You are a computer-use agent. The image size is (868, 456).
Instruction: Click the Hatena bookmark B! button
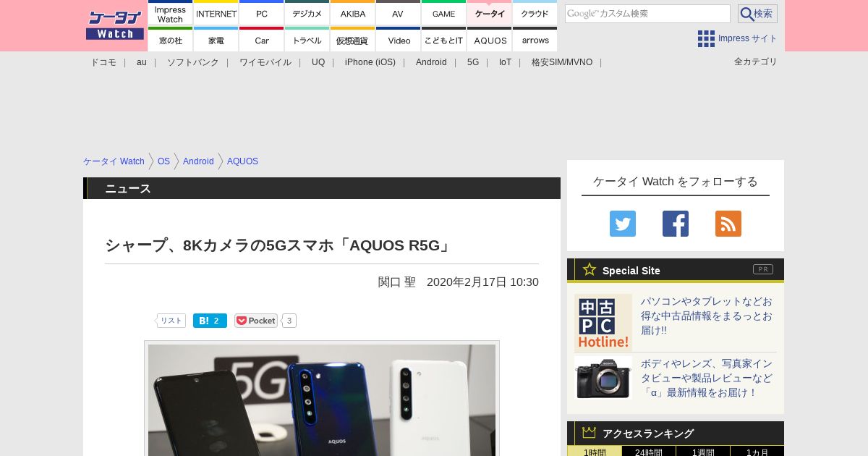210,321
